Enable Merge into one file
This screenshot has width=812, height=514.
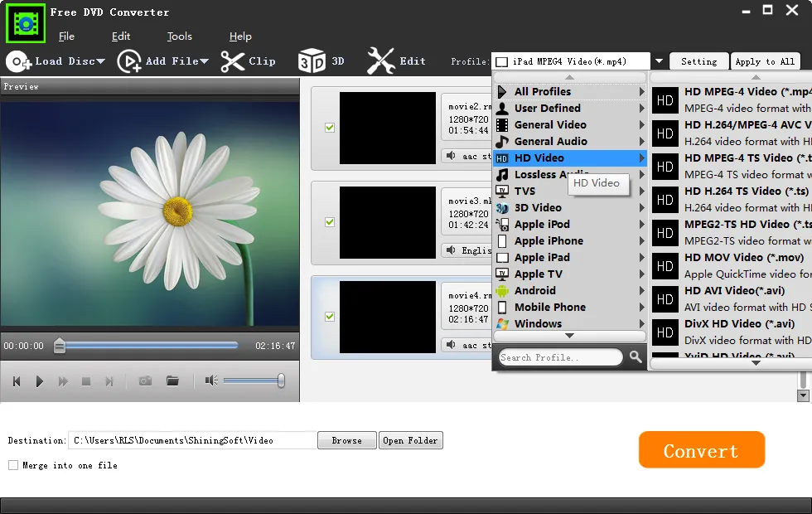click(x=13, y=466)
